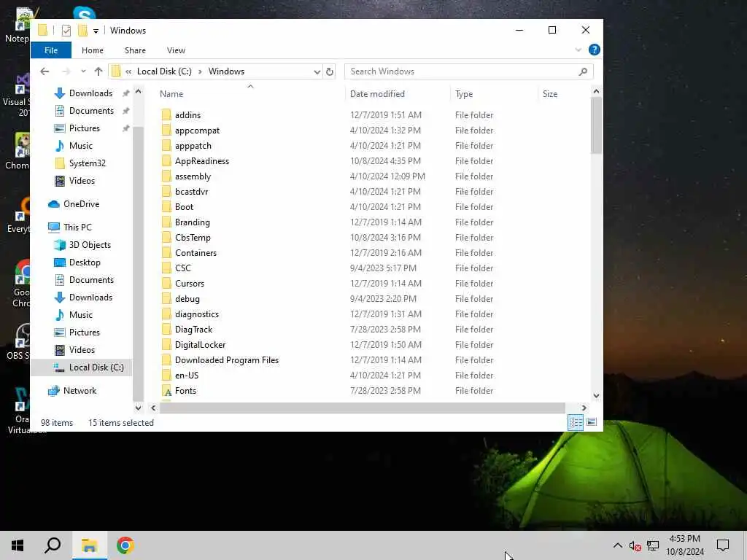Switch to Large icons view button
747x560 pixels.
click(591, 422)
